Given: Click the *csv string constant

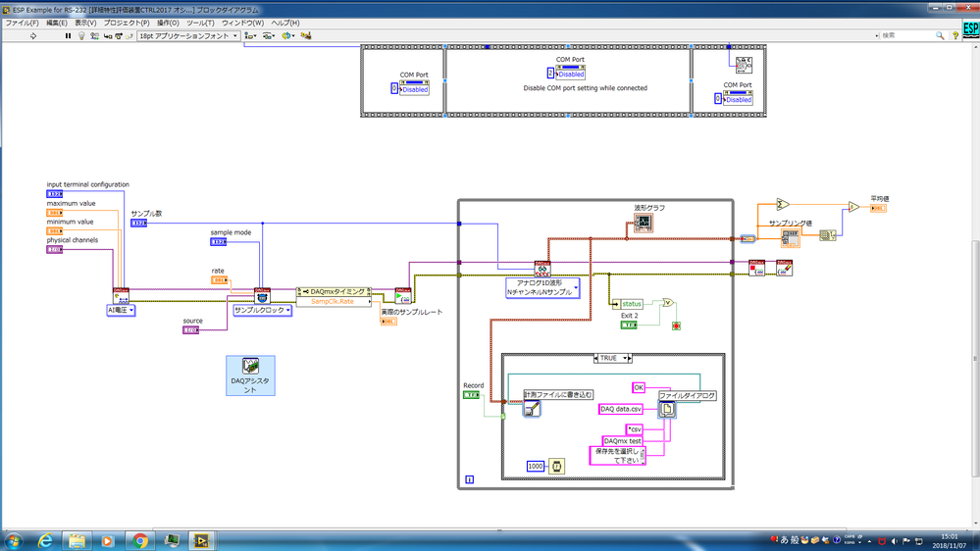Looking at the screenshot, I should 634,429.
